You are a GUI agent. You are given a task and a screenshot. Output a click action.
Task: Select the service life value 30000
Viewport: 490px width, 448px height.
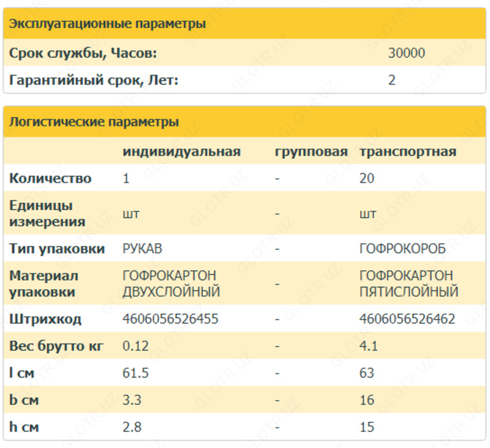406,53
